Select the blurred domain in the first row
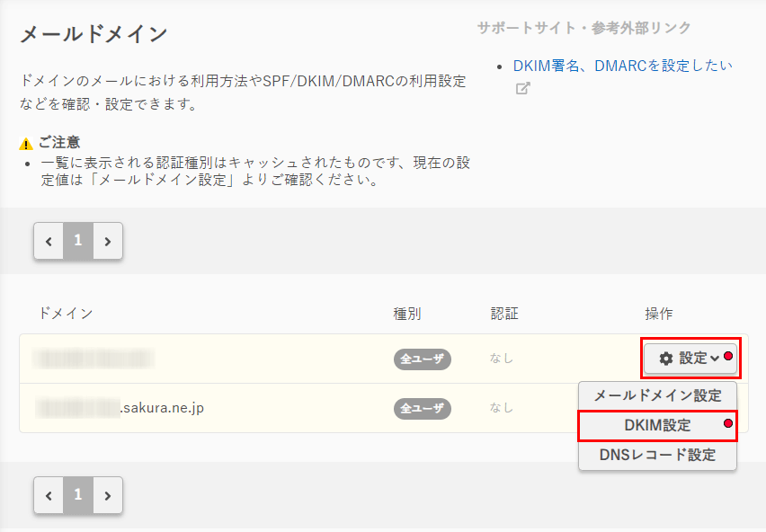 pos(94,359)
